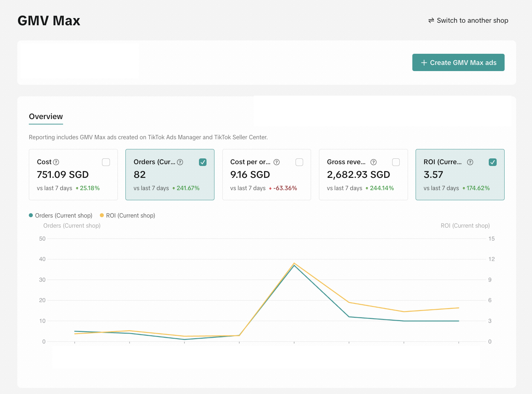Untick the ROI (Current shop) checkbox

493,162
